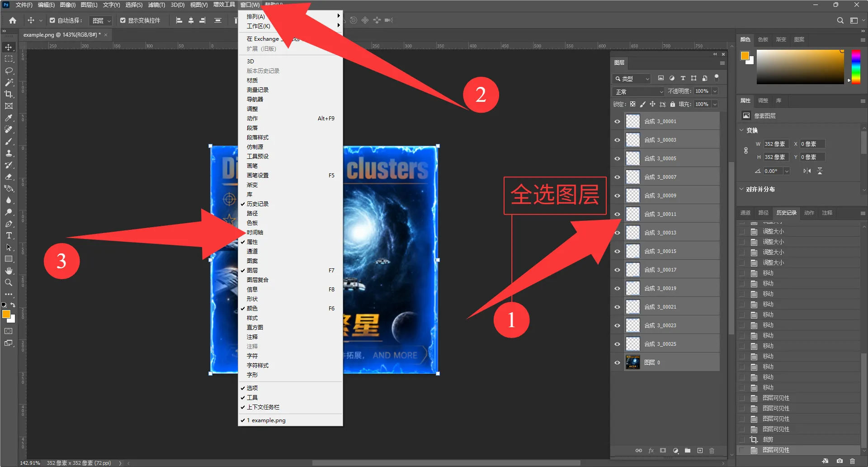Toggle the 自动选择 checkbox
Viewport: 868px width, 467px height.
click(x=52, y=20)
